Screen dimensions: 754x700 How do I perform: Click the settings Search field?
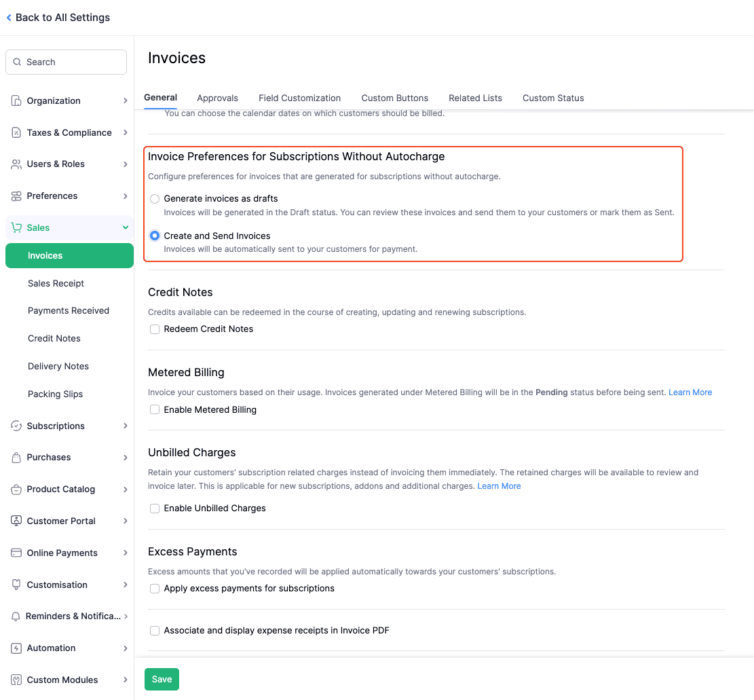pyautogui.click(x=66, y=62)
